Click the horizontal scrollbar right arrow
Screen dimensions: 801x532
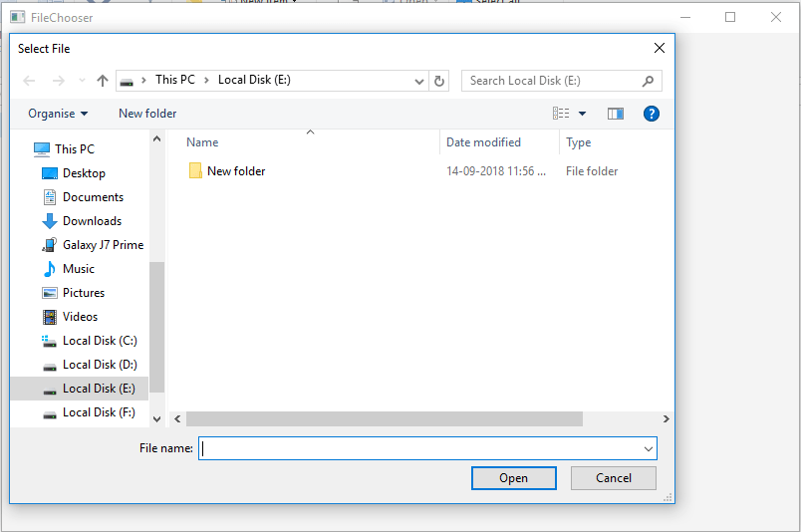click(666, 419)
